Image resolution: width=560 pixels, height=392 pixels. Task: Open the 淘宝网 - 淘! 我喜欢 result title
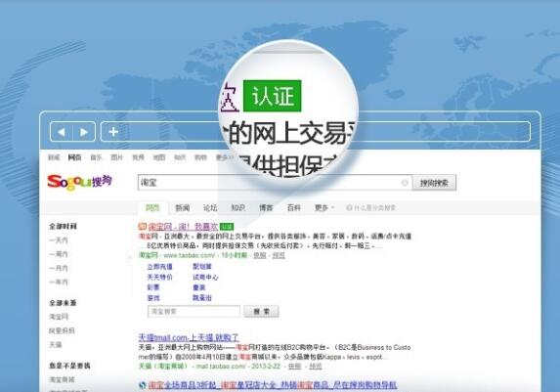[x=183, y=227]
